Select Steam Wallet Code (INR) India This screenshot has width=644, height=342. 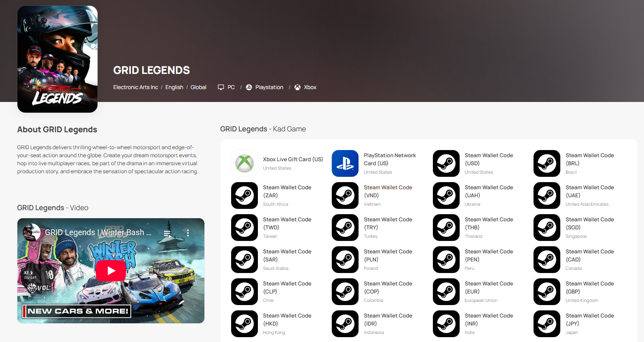[489, 319]
